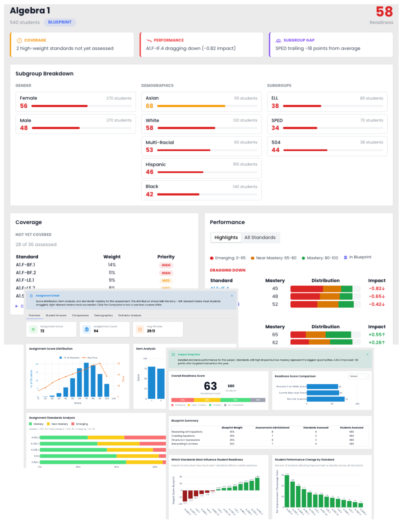The width and height of the screenshot is (406, 532).
Task: Select the 504 subgroup card
Action: click(x=327, y=146)
